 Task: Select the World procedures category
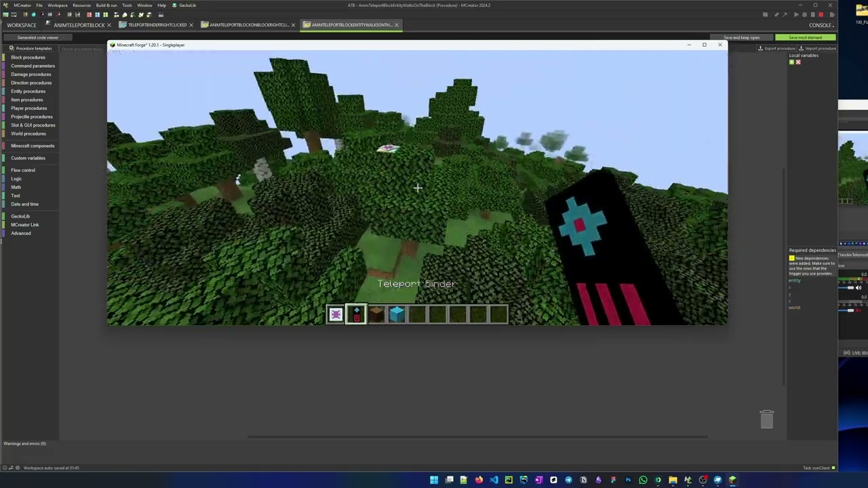[28, 134]
